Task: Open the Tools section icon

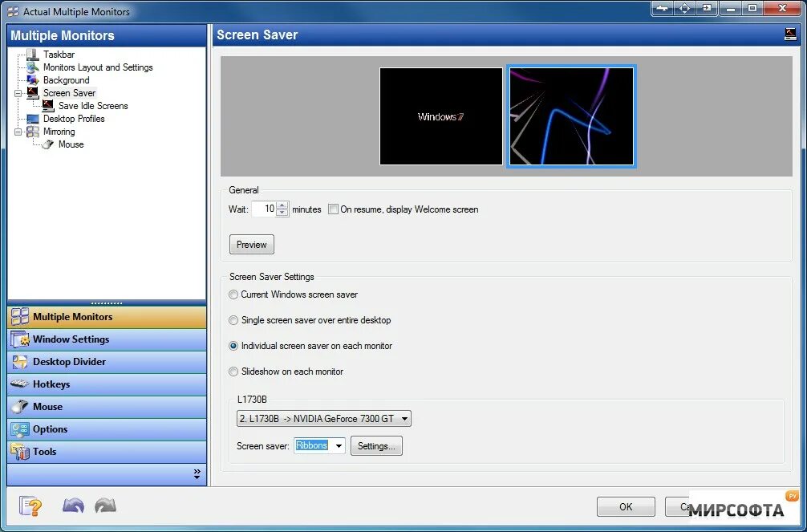Action: [x=20, y=452]
